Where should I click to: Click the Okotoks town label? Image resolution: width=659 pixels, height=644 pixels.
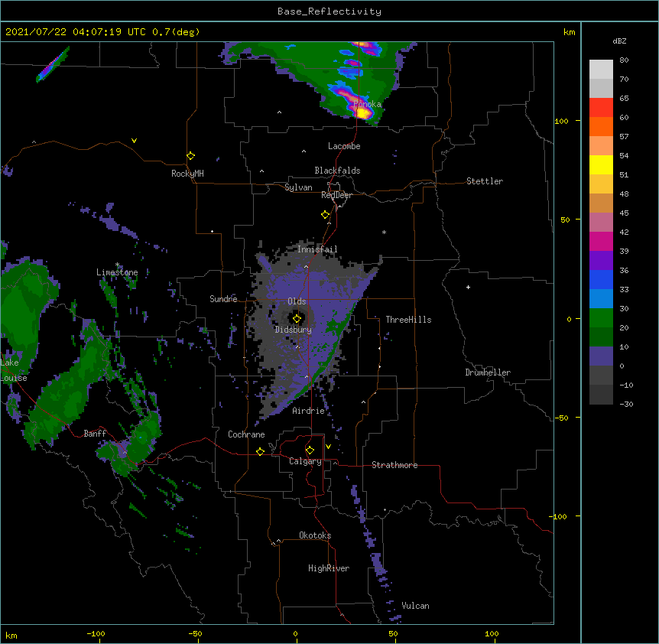tap(315, 535)
